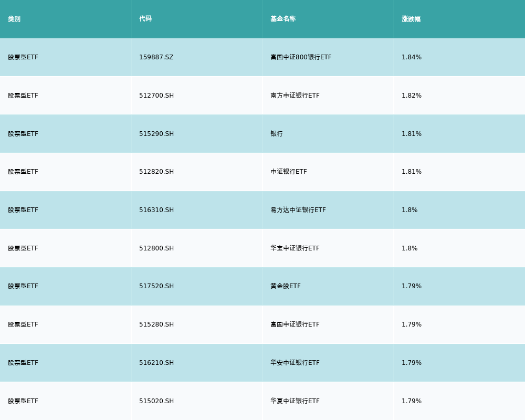Click 股票型ETF in the 515020.SH row
This screenshot has width=525, height=420.
23,401
